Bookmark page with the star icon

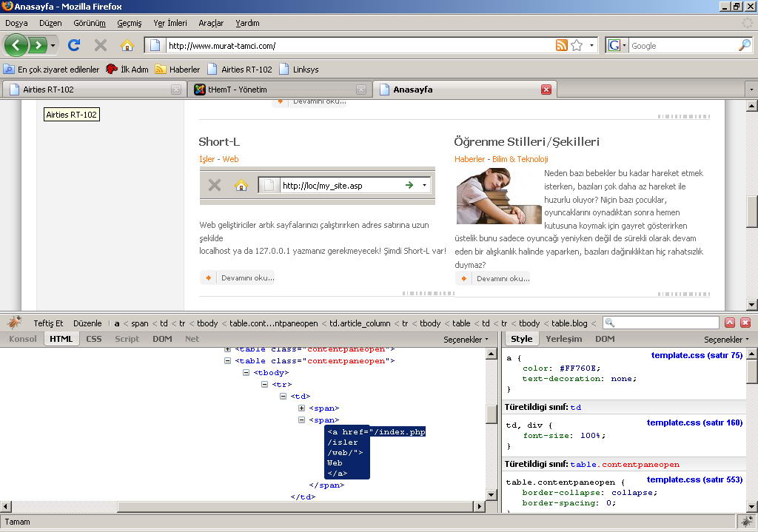coord(577,45)
